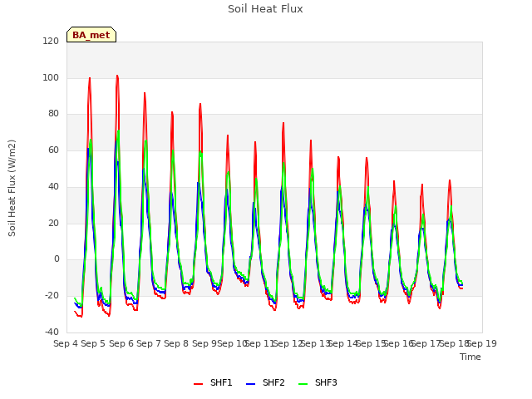Click the y-axis tick value 120
Viewport: 532px width, 399px height.
(51, 41)
